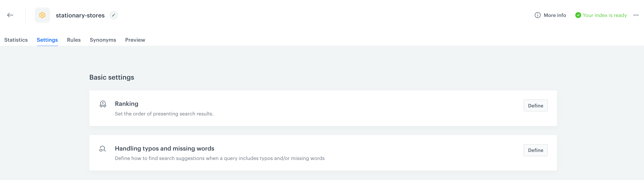Click the magnifier icon for typo handling

coord(103,148)
